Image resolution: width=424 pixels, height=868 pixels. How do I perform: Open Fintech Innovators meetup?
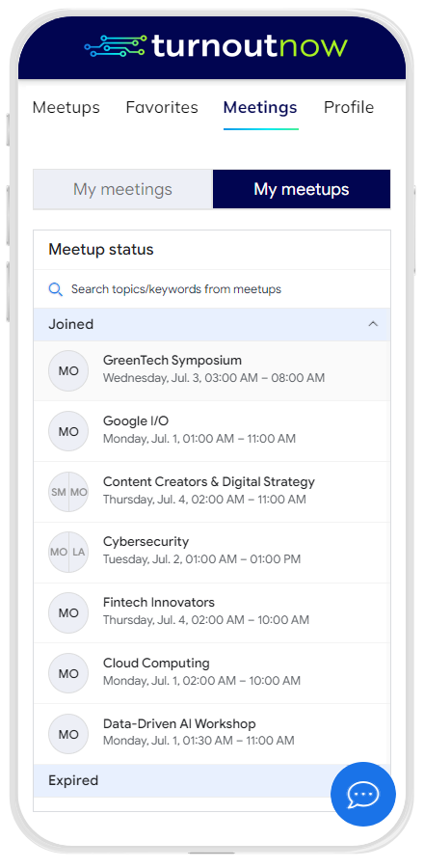(212, 612)
